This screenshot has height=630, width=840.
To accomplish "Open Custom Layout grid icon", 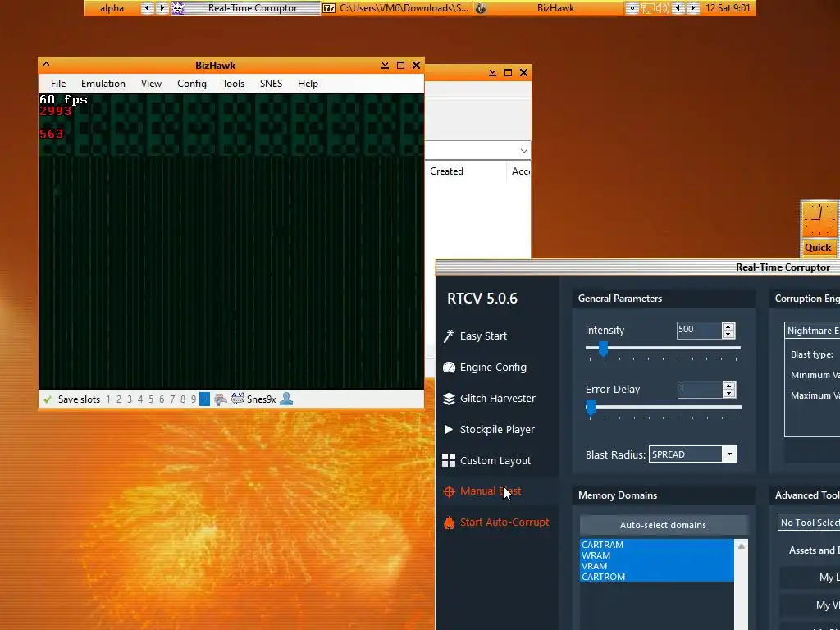I will [x=449, y=460].
